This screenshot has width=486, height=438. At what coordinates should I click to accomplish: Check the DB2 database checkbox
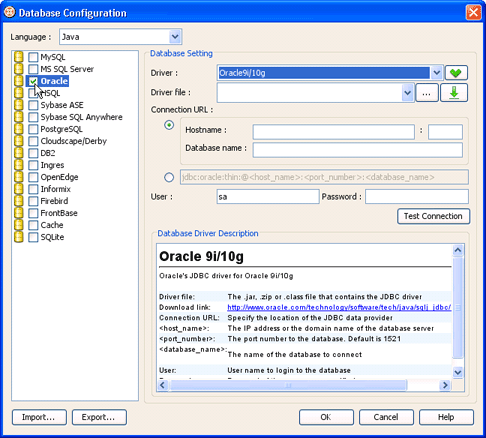pyautogui.click(x=33, y=153)
